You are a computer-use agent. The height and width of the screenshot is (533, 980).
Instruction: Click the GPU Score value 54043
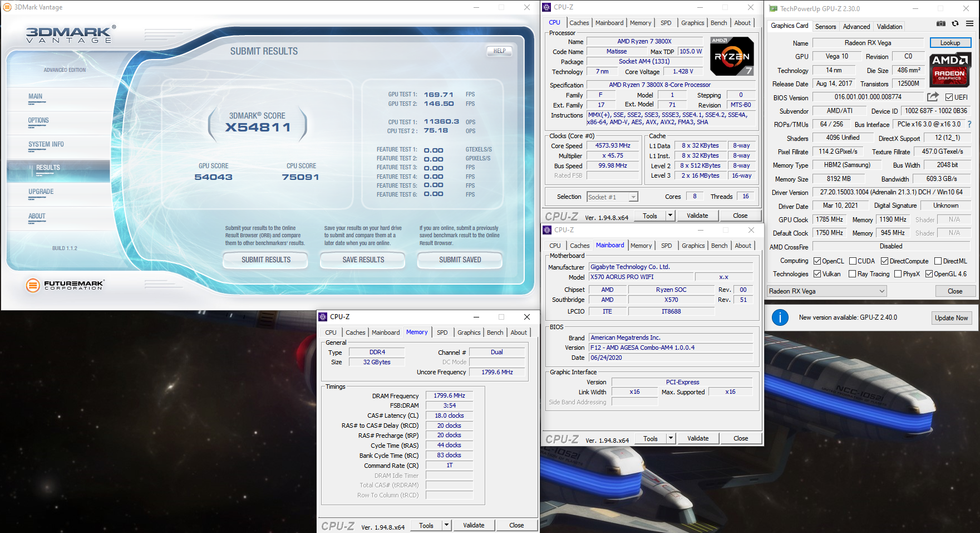click(x=213, y=177)
